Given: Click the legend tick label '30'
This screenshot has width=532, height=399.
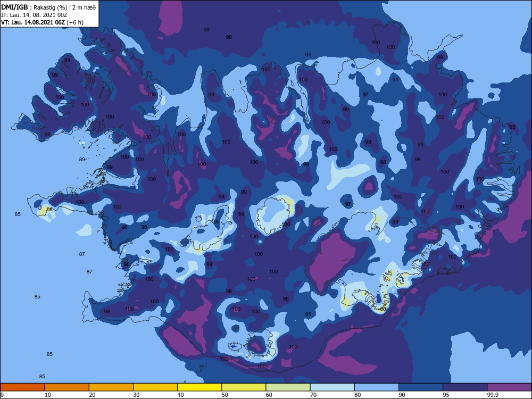Looking at the screenshot, I should coord(136,395).
